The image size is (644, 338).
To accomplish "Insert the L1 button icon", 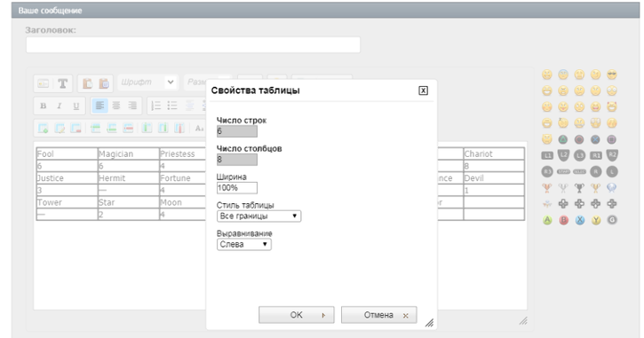I will click(547, 155).
